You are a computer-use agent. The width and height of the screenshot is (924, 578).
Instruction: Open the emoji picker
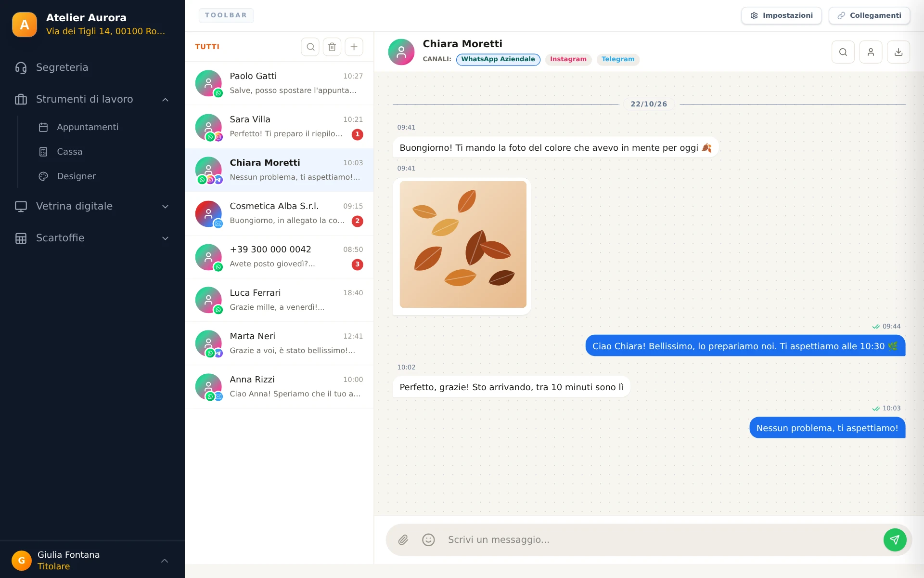pos(428,540)
